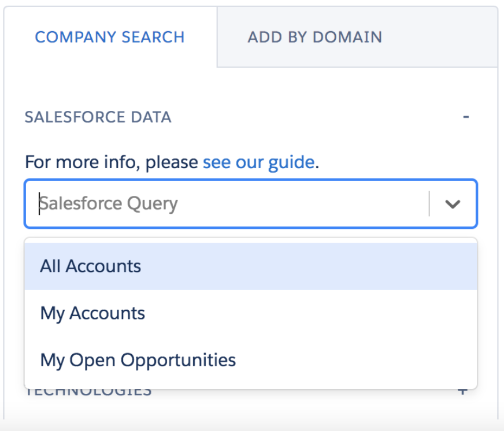
Task: Click the highlighted All Accounts row
Action: (x=251, y=266)
